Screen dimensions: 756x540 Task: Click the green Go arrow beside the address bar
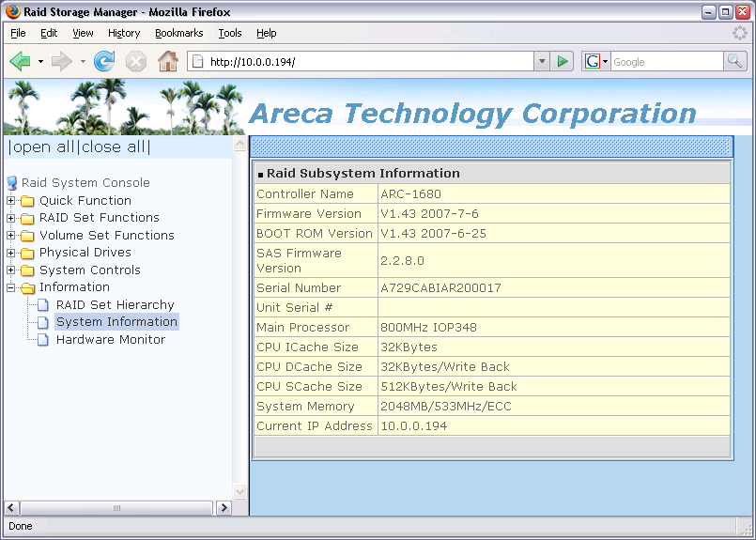(562, 61)
